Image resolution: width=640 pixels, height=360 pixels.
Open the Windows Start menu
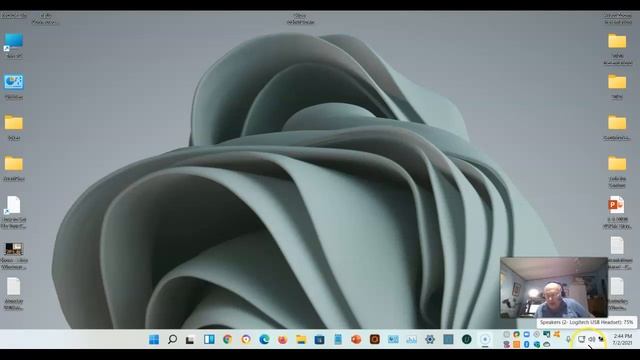154,339
